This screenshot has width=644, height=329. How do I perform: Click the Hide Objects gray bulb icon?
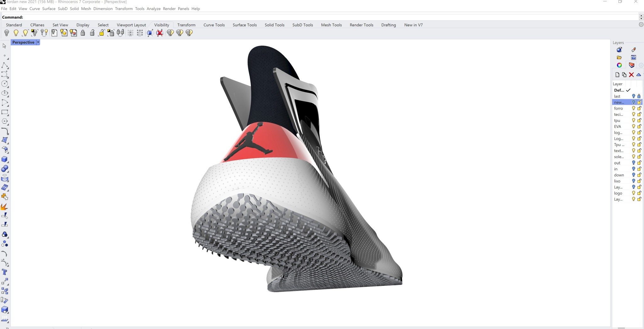pos(7,33)
